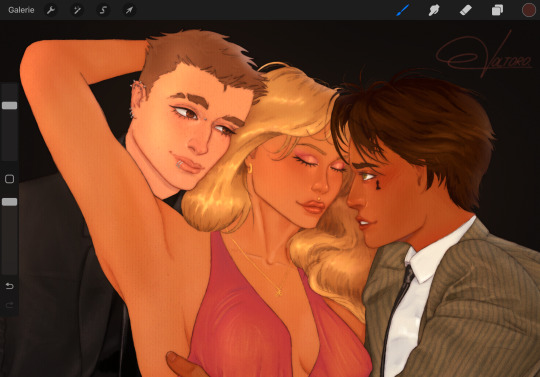Click the artist signature on the canvas
Image resolution: width=540 pixels, height=377 pixels.
click(484, 57)
